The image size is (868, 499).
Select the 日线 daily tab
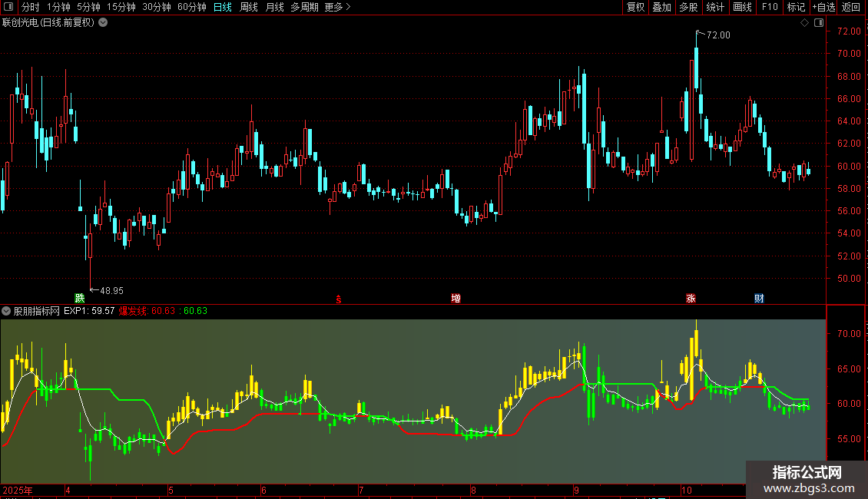pos(223,7)
